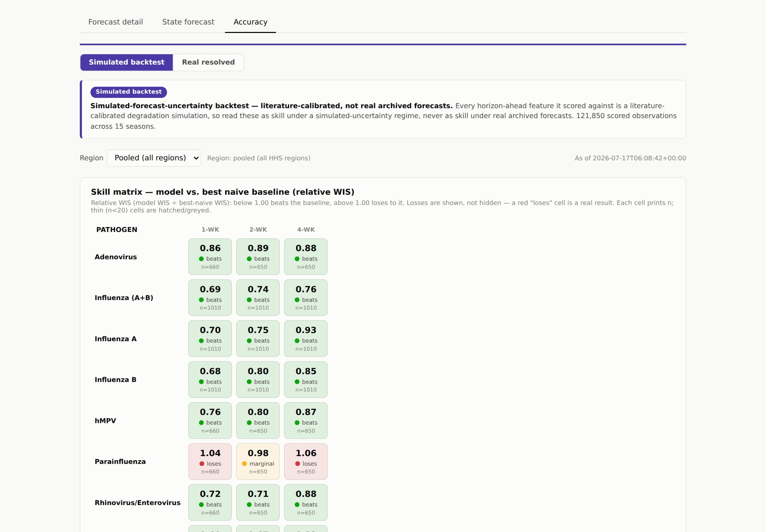Viewport: 766px width, 532px height.
Task: Open the Region dropdown
Action: 154,158
